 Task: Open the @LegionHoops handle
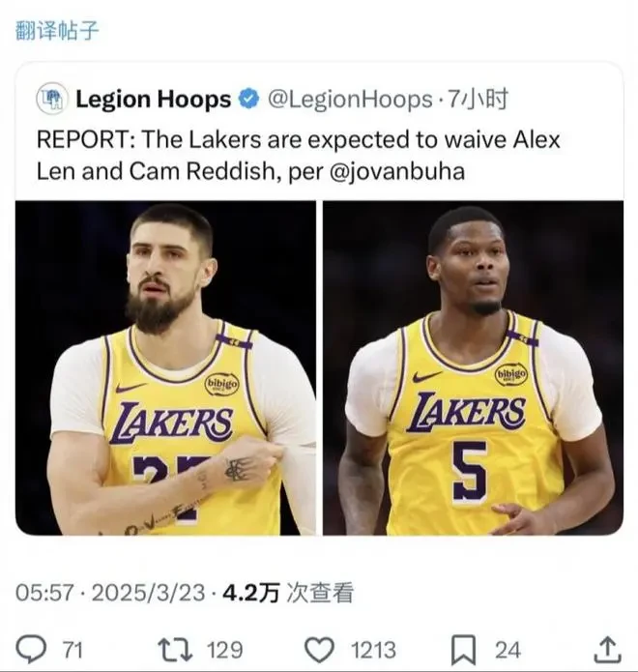point(350,100)
